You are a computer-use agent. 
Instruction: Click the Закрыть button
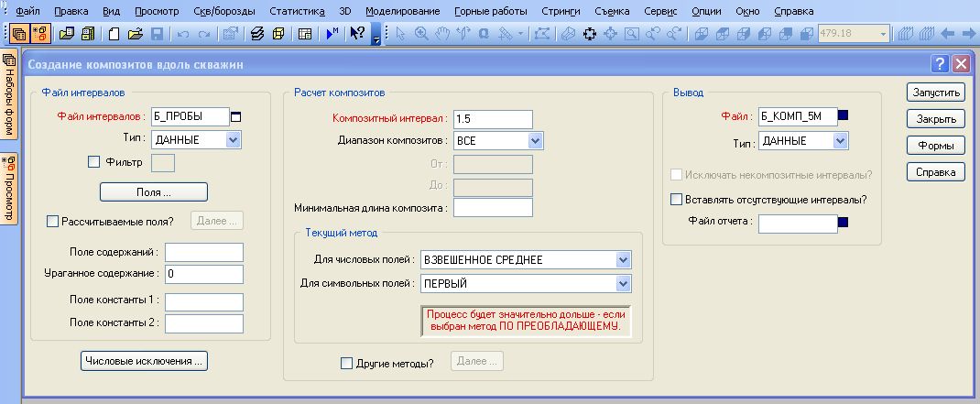(936, 119)
